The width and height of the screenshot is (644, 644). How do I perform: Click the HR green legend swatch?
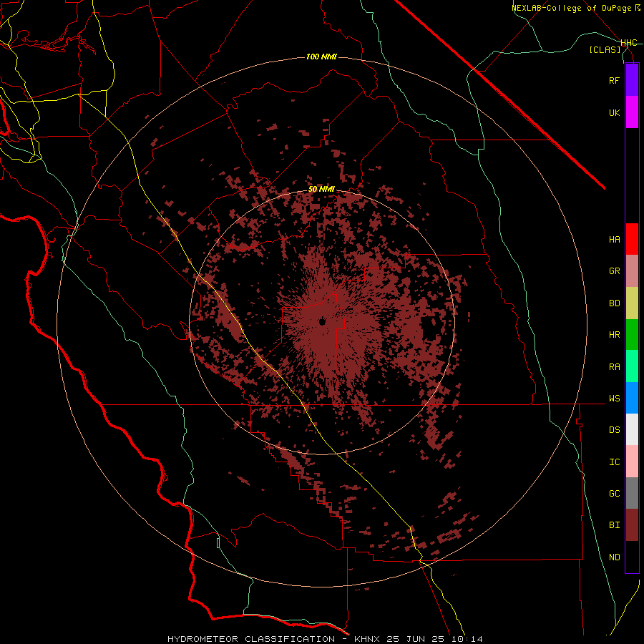pyautogui.click(x=632, y=335)
